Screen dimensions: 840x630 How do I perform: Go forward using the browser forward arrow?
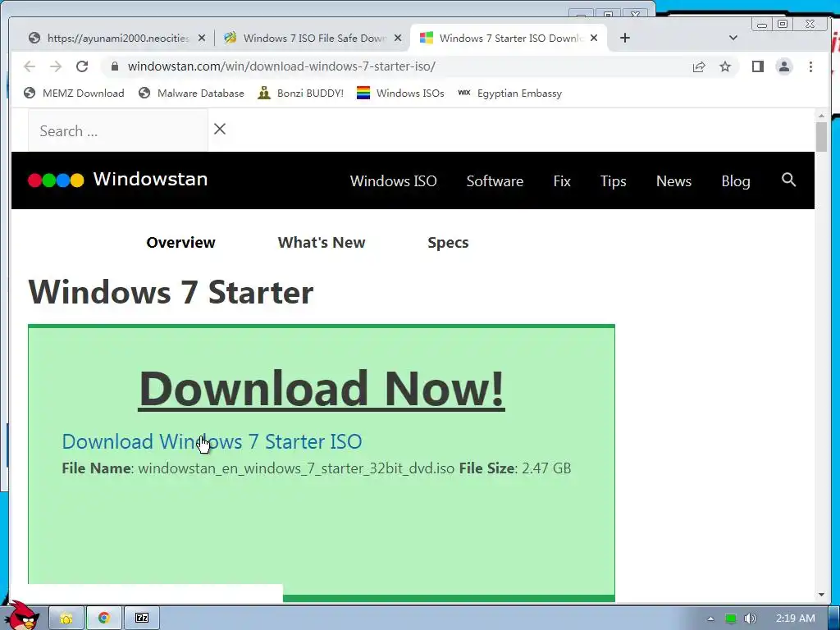point(56,66)
